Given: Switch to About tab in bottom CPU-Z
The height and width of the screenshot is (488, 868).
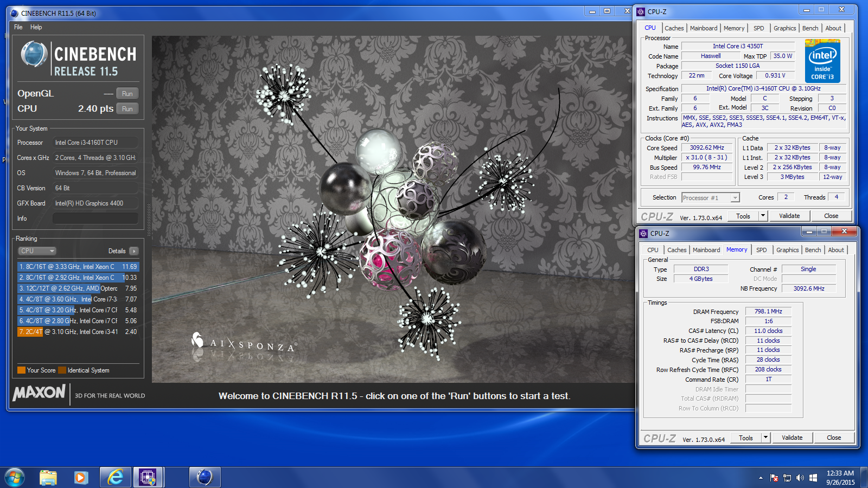Looking at the screenshot, I should pos(836,250).
